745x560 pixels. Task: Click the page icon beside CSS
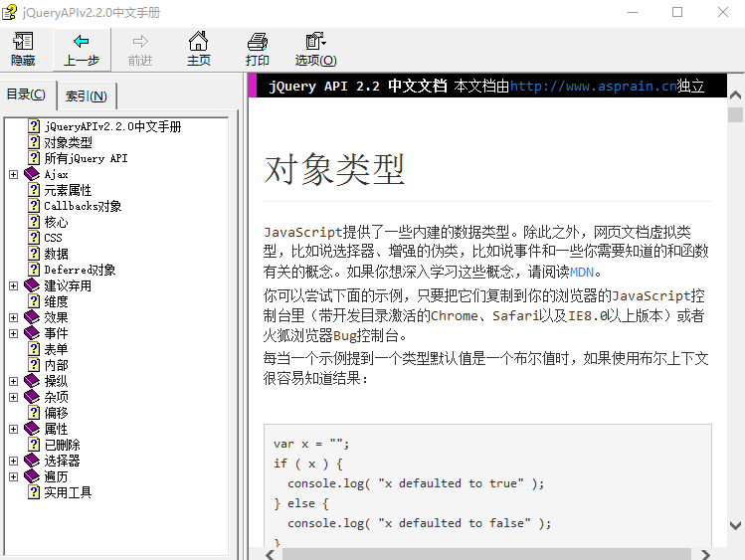click(x=34, y=238)
